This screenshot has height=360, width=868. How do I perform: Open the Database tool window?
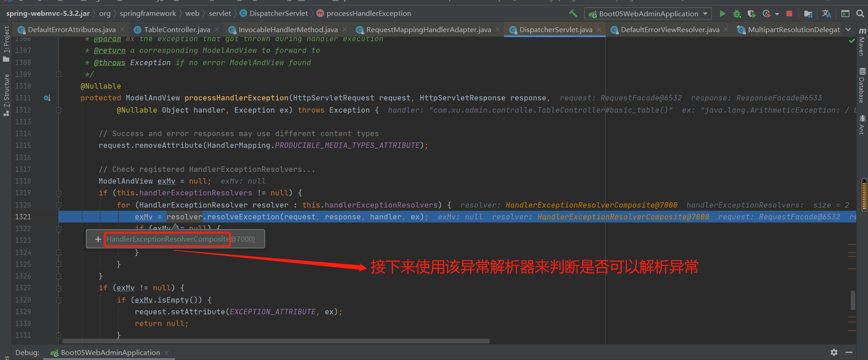pos(862,85)
